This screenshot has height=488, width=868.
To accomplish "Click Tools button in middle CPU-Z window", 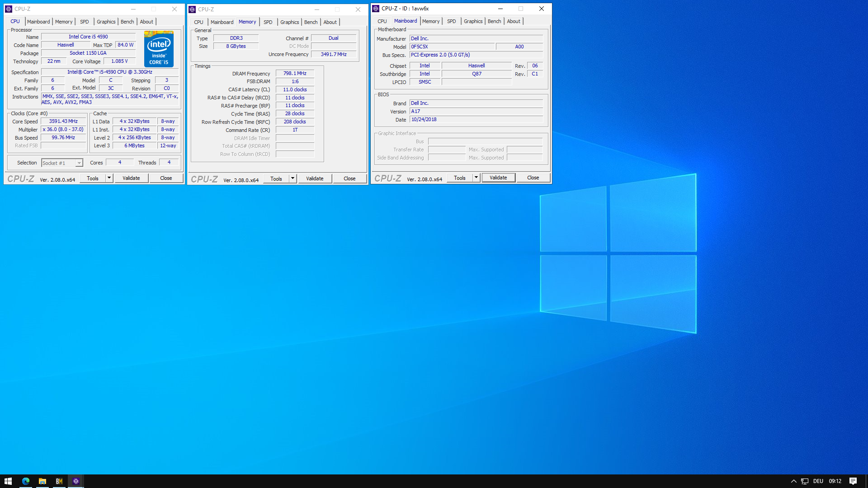I will (x=276, y=179).
